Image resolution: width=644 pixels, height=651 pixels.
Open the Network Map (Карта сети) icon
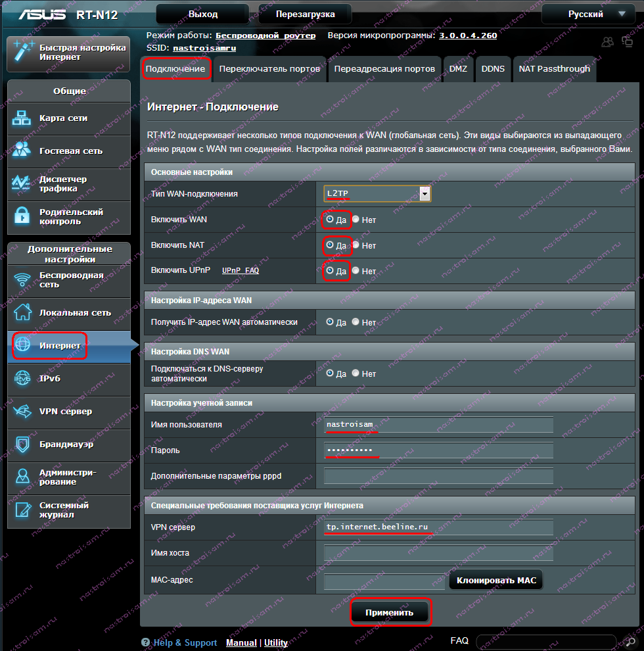[22, 118]
